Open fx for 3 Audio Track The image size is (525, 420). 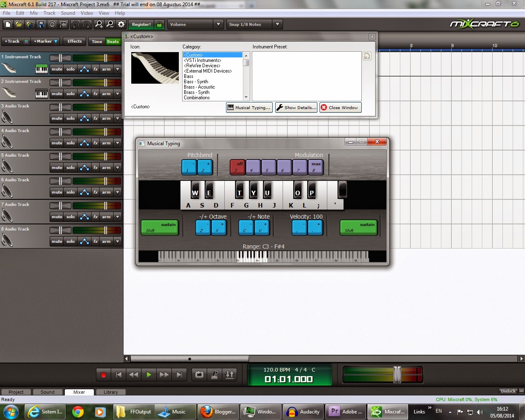tap(96, 119)
